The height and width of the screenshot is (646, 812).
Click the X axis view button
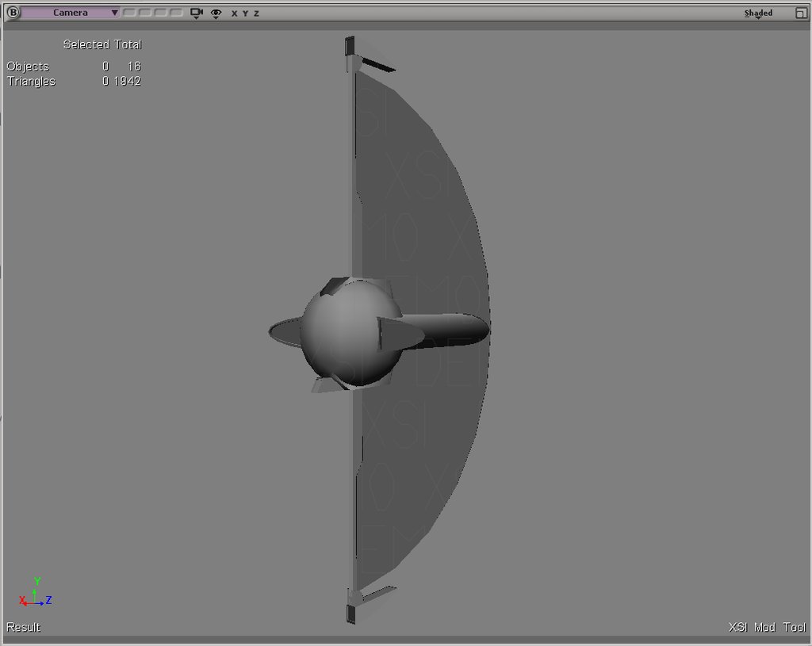click(x=234, y=13)
